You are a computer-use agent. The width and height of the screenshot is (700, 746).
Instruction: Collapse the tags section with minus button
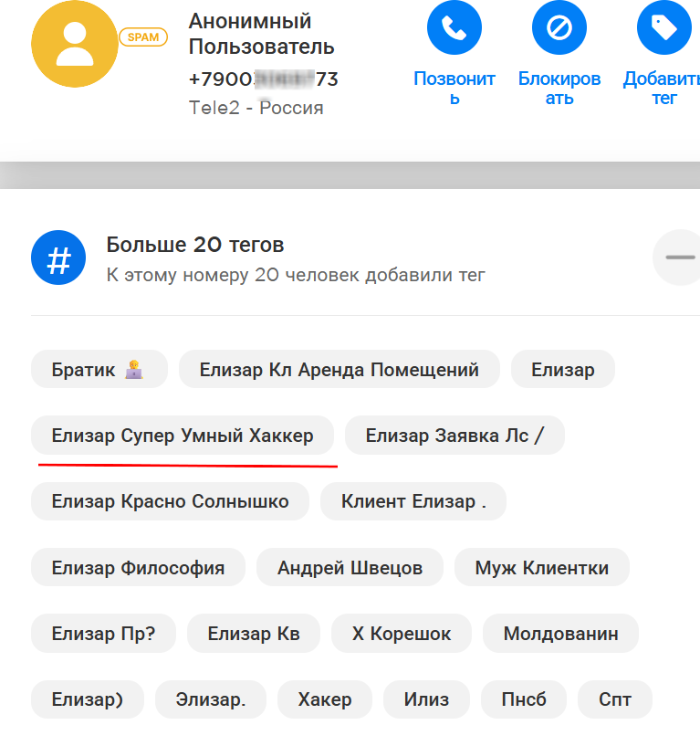(679, 257)
